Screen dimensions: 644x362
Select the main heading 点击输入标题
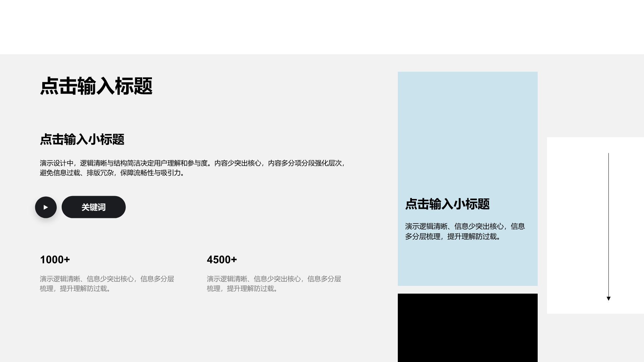[96, 86]
